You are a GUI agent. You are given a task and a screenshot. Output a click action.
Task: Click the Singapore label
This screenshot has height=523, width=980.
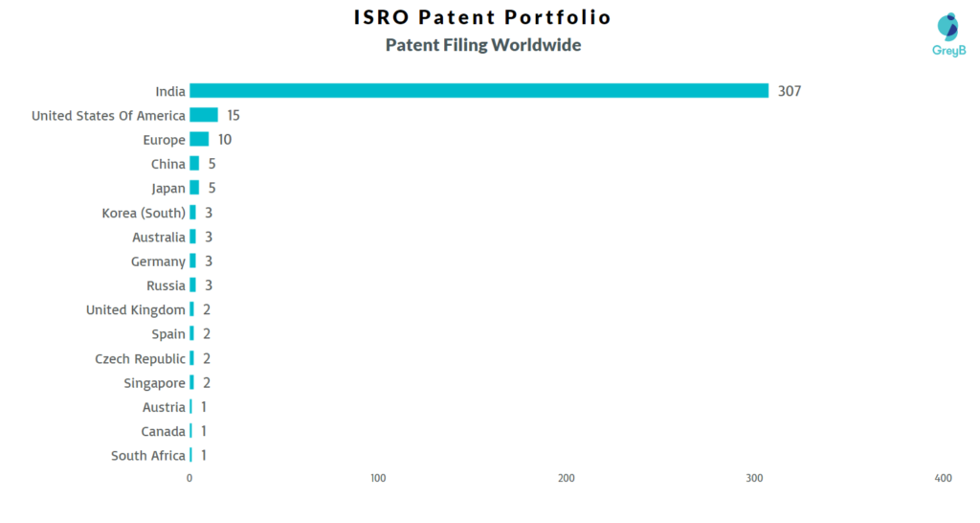154,383
